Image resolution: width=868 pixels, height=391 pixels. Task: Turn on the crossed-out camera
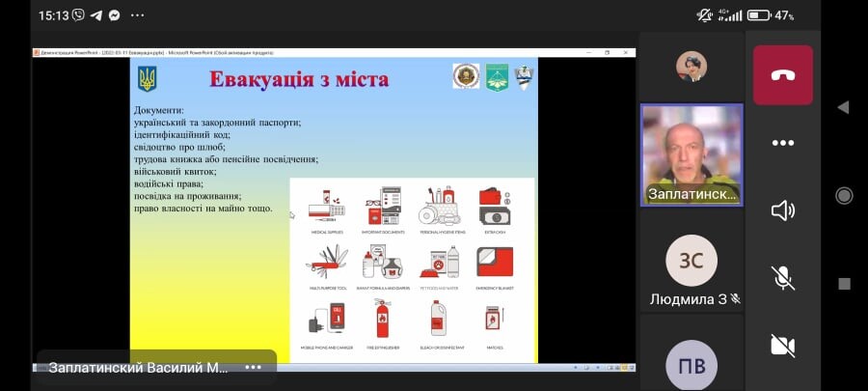pyautogui.click(x=783, y=345)
